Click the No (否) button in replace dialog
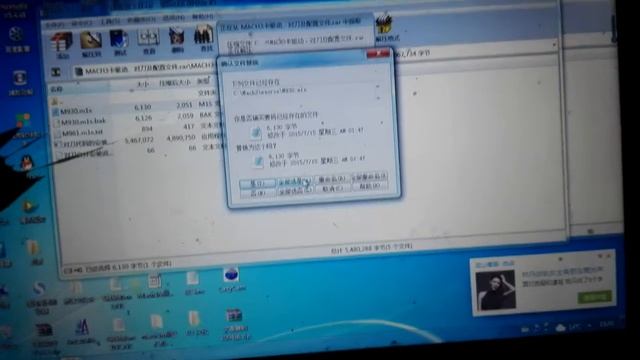The image size is (640, 360). tap(258, 193)
